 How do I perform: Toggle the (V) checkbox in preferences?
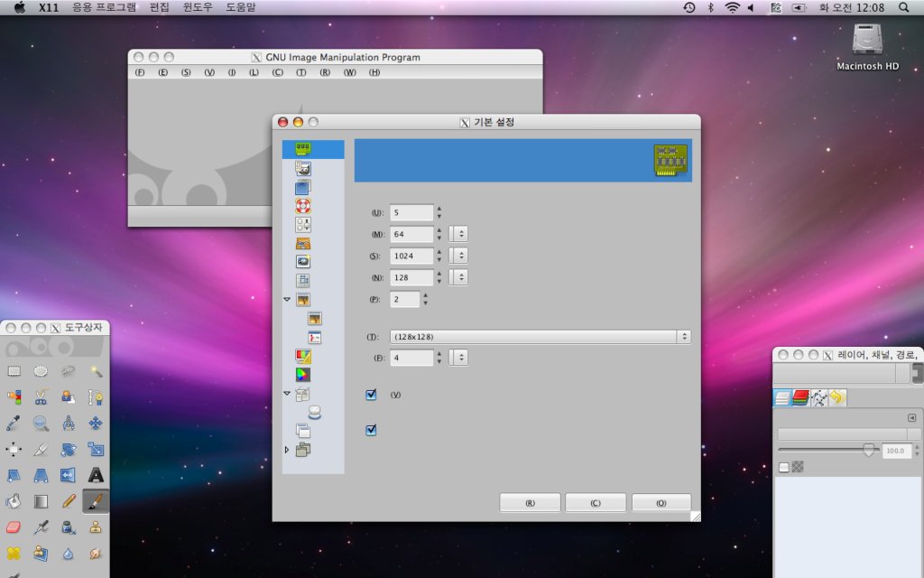(x=371, y=395)
